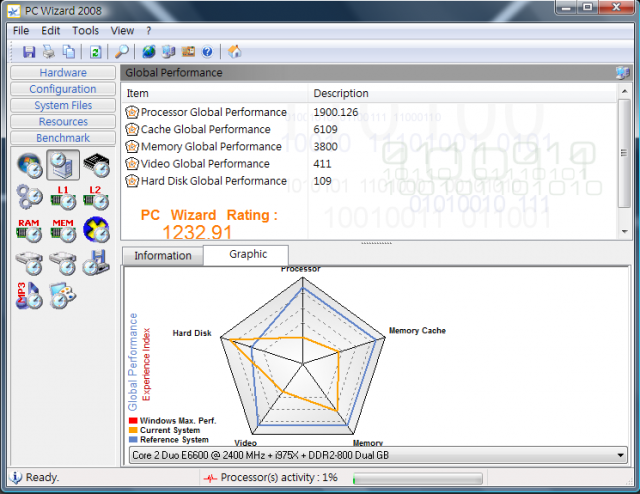Select the L1 cache benchmark icon
Viewport: 640px width, 494px height.
[63, 198]
